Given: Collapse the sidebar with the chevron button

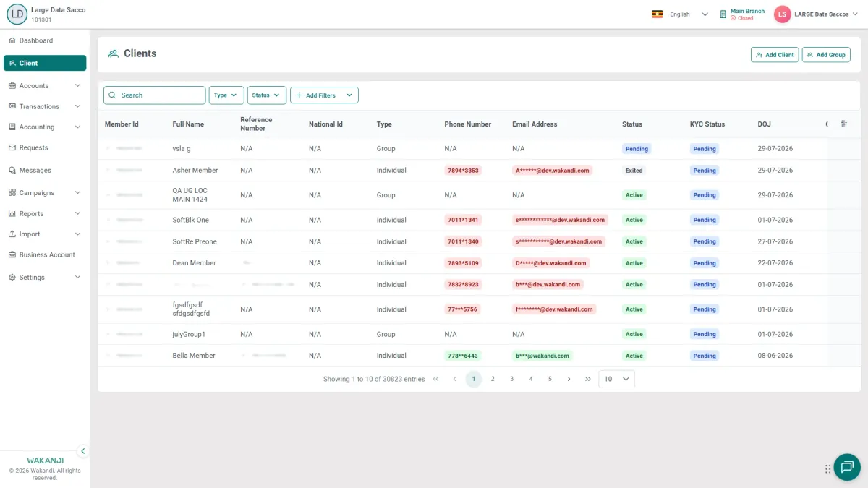Looking at the screenshot, I should pyautogui.click(x=82, y=451).
